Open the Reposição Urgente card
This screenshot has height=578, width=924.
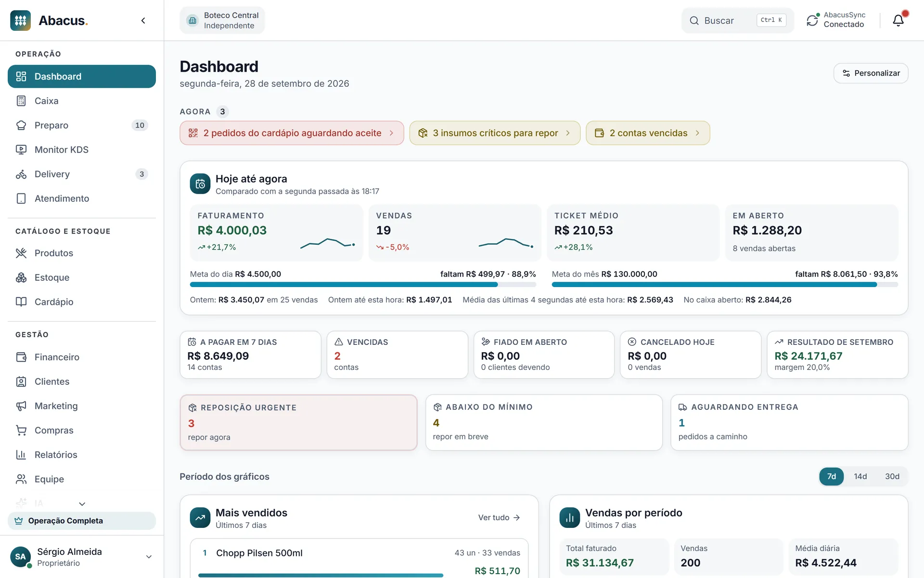pos(298,423)
